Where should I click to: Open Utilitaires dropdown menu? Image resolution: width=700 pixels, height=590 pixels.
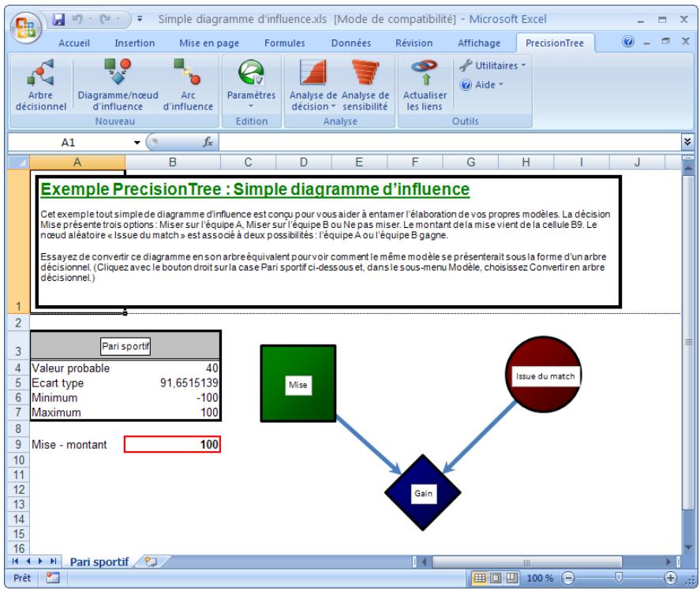pos(492,65)
